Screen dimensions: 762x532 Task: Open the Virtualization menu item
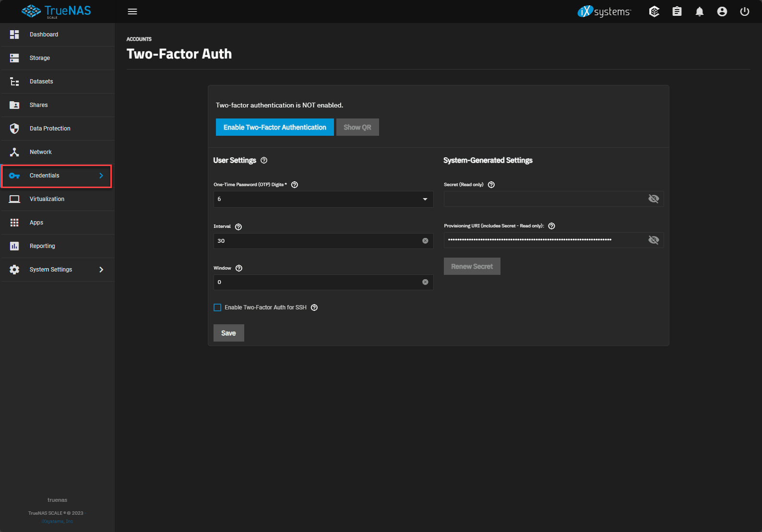(x=58, y=199)
